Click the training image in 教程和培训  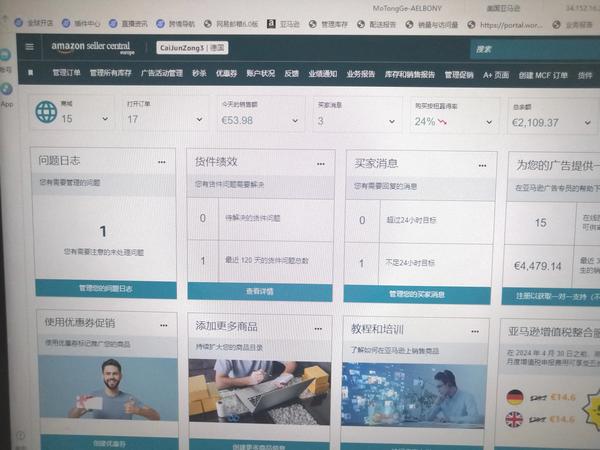414,395
